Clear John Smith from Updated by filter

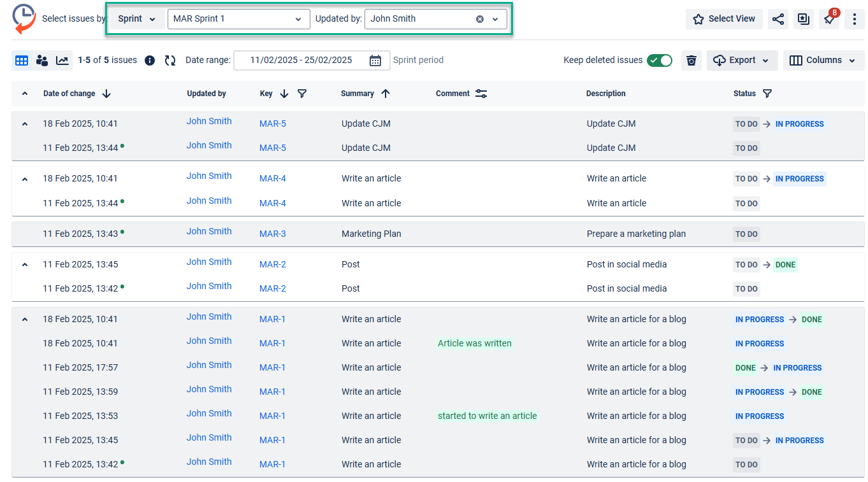tap(480, 19)
